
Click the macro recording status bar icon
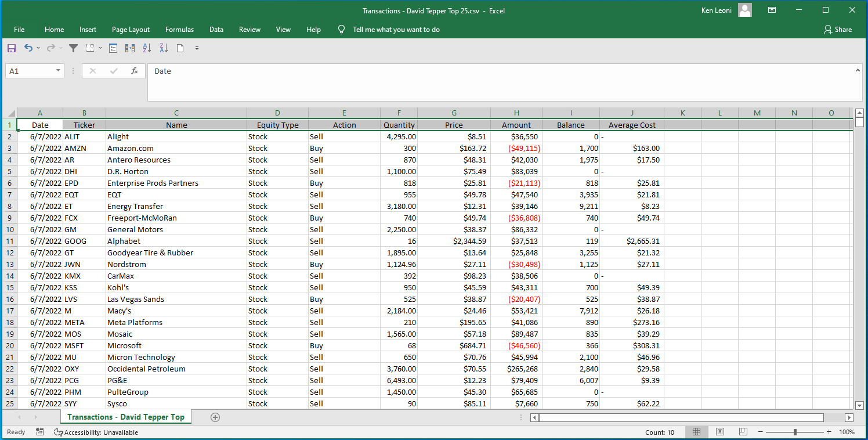tap(39, 432)
